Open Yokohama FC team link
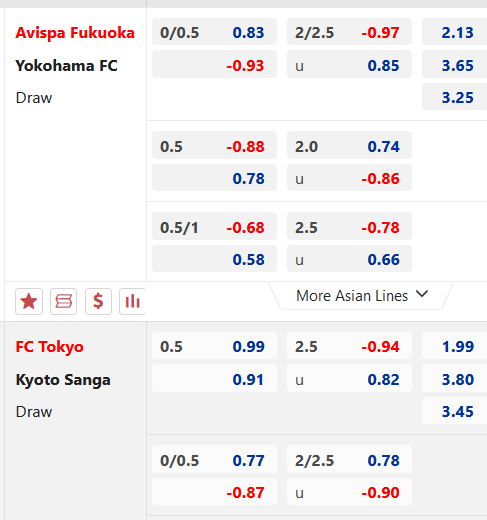 (66, 65)
